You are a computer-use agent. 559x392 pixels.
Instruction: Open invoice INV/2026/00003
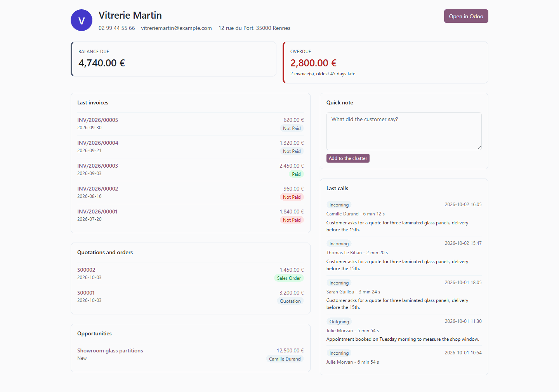[x=97, y=166]
